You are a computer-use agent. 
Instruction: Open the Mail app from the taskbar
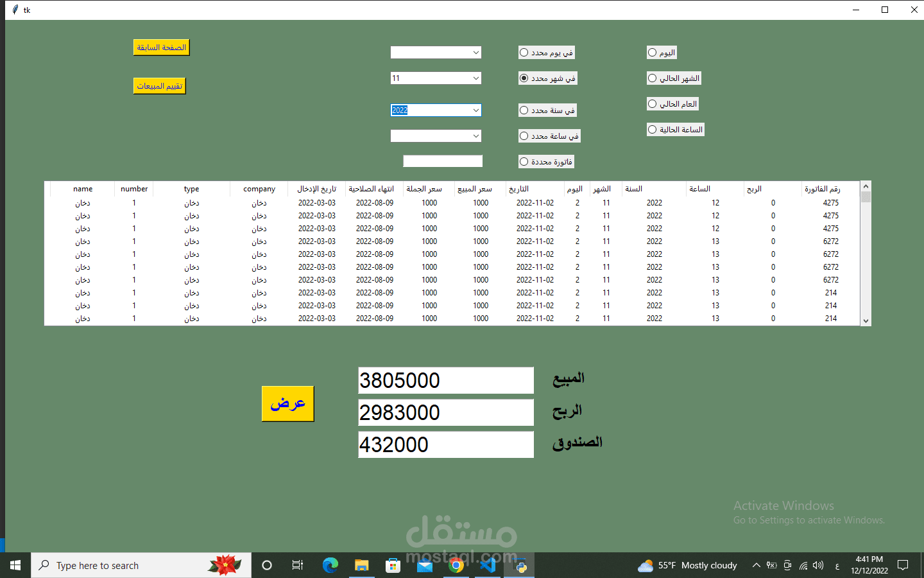424,565
